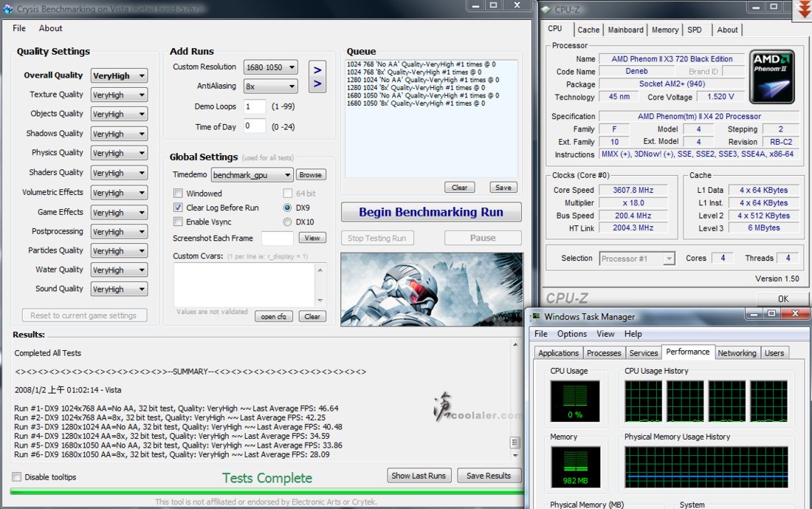Click the Time of Day input field
The height and width of the screenshot is (509, 812).
click(254, 126)
